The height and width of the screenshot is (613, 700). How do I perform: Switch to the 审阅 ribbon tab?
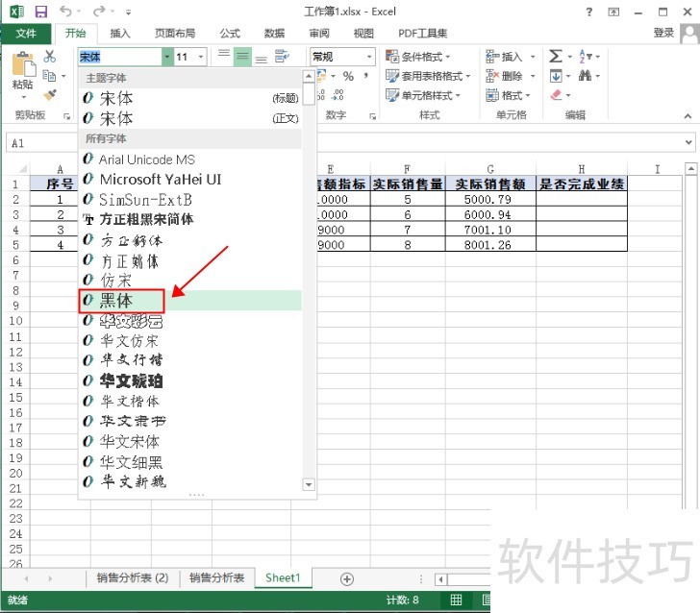(319, 34)
